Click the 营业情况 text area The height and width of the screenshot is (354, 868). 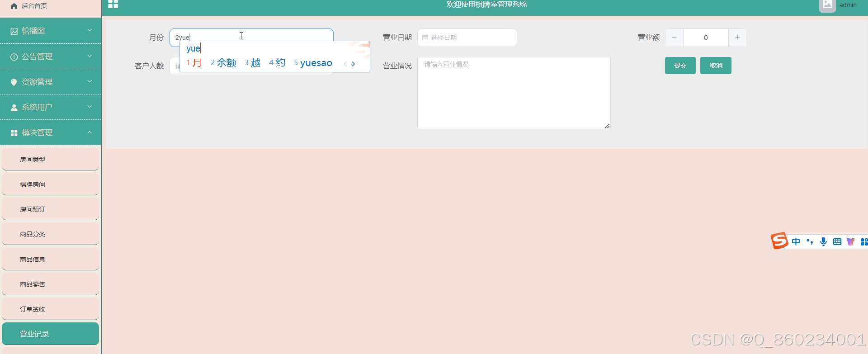click(514, 93)
